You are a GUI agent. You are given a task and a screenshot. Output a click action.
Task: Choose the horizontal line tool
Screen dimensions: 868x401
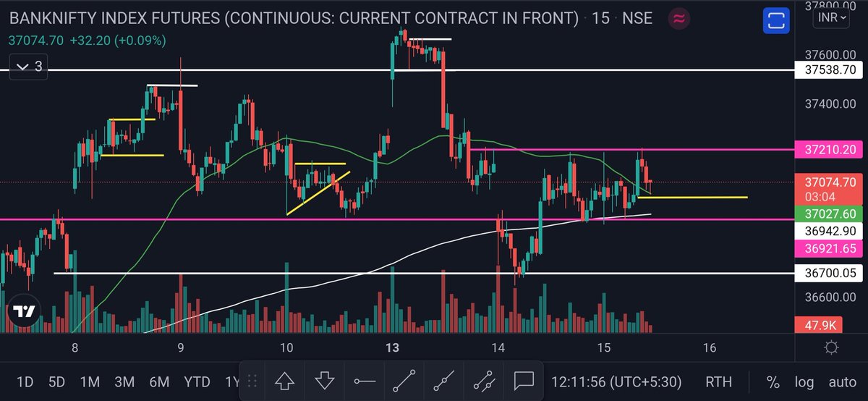(365, 381)
